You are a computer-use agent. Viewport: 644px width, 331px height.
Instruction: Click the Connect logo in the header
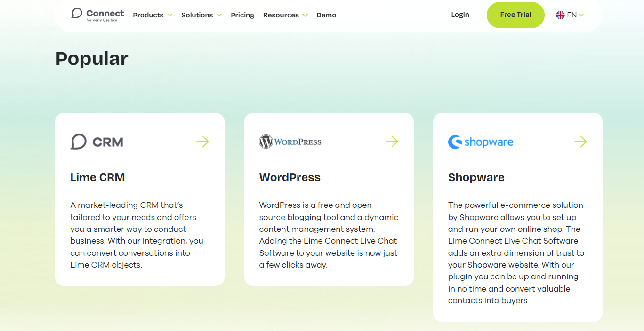(97, 14)
